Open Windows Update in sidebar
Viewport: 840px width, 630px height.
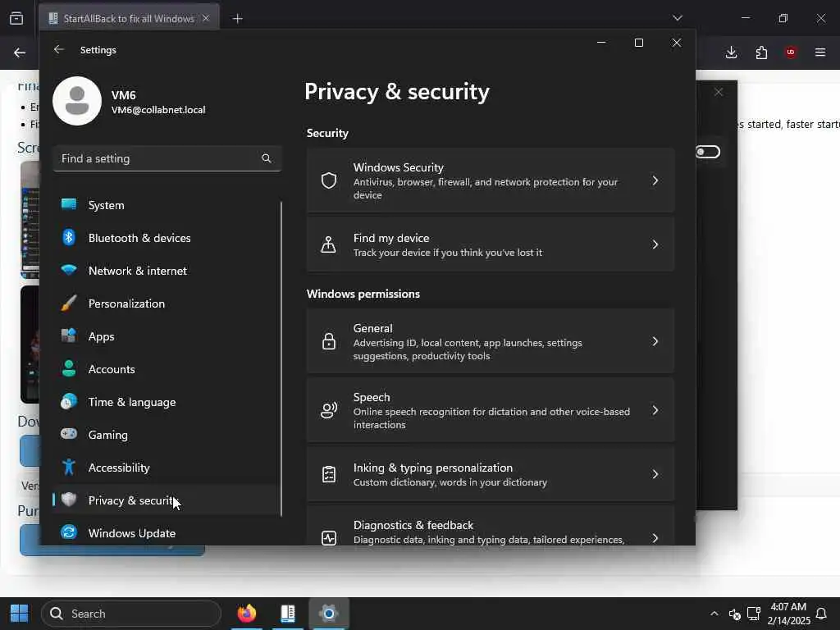(x=166, y=533)
